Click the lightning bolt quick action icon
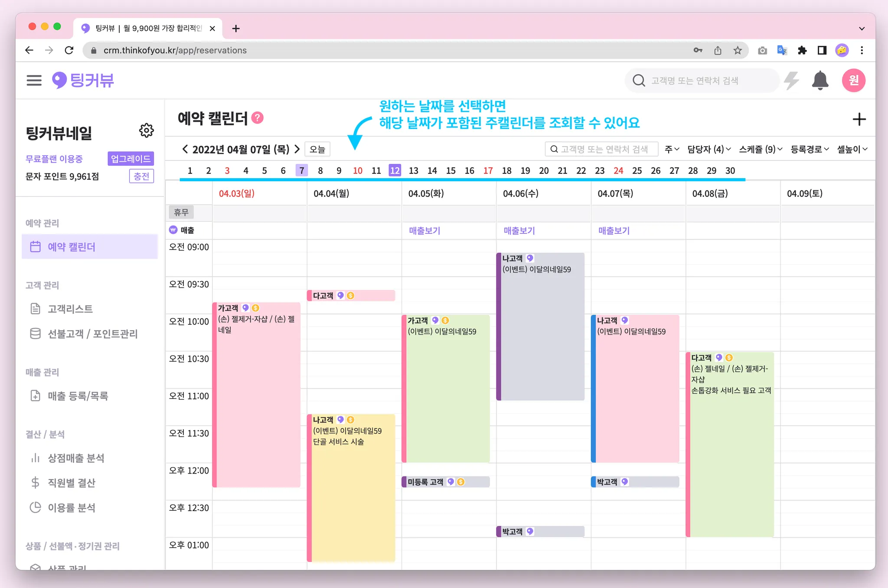888x588 pixels. pyautogui.click(x=792, y=81)
